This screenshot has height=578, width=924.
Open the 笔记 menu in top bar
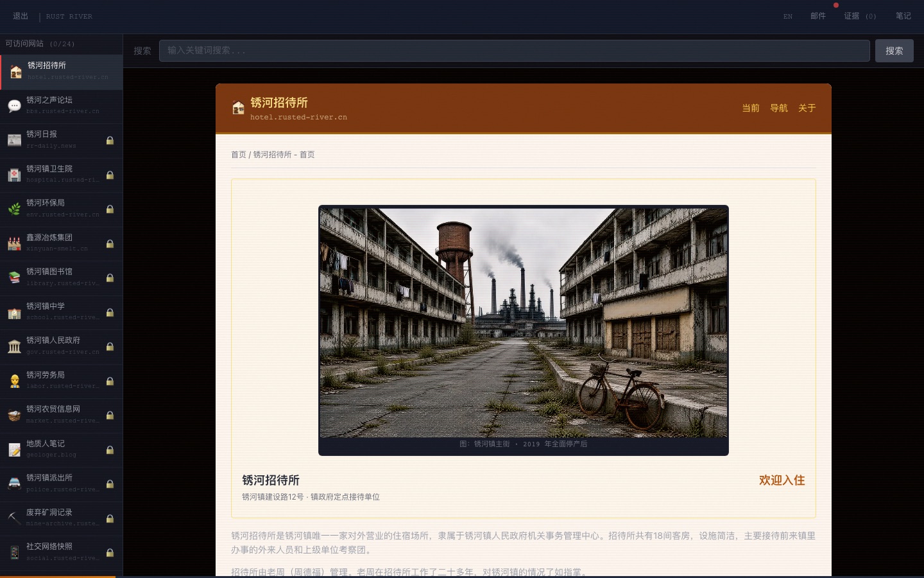click(903, 16)
